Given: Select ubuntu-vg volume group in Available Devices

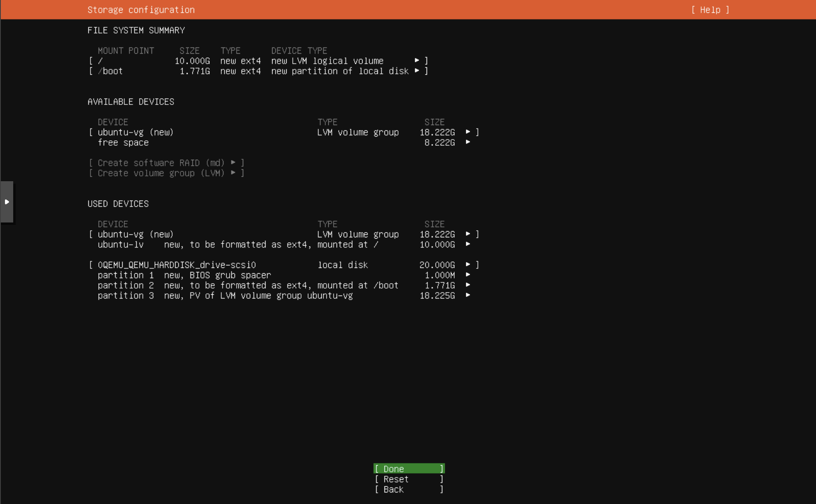Looking at the screenshot, I should coord(135,132).
